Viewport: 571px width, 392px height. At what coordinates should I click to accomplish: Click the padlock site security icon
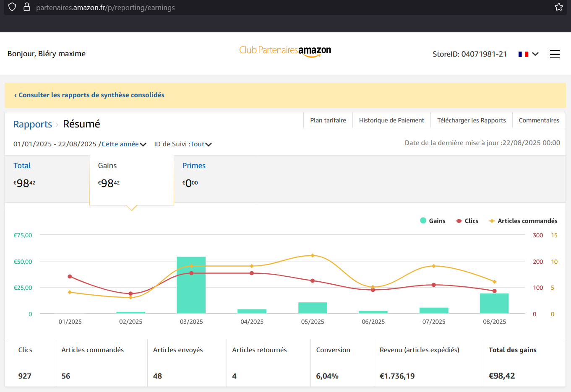tap(27, 7)
